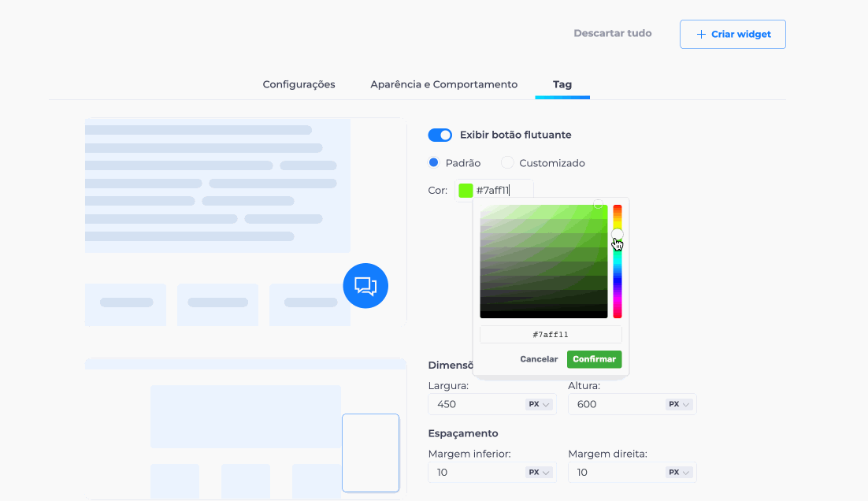Click the Cor: label

[x=437, y=191]
